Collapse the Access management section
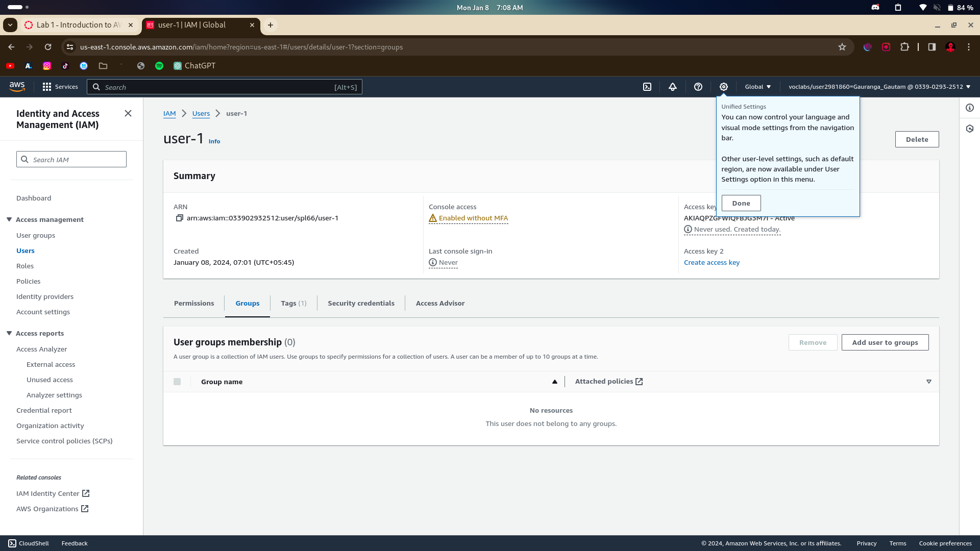 tap(9, 219)
